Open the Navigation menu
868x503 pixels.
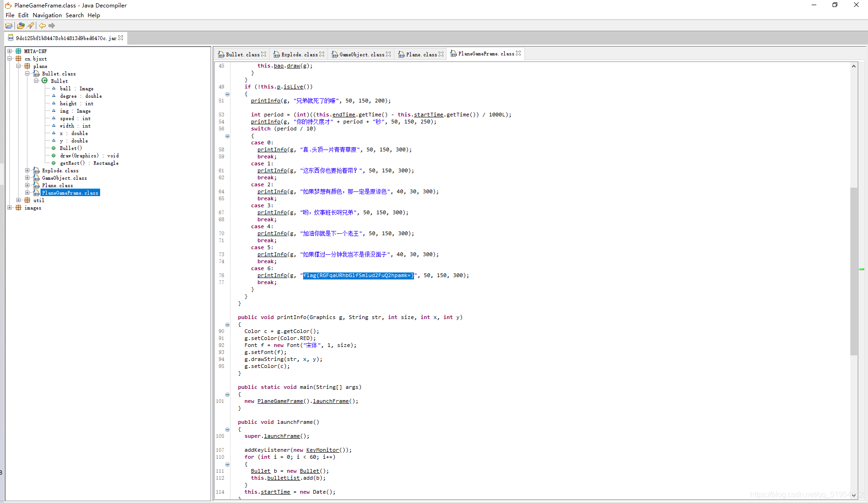pos(47,15)
